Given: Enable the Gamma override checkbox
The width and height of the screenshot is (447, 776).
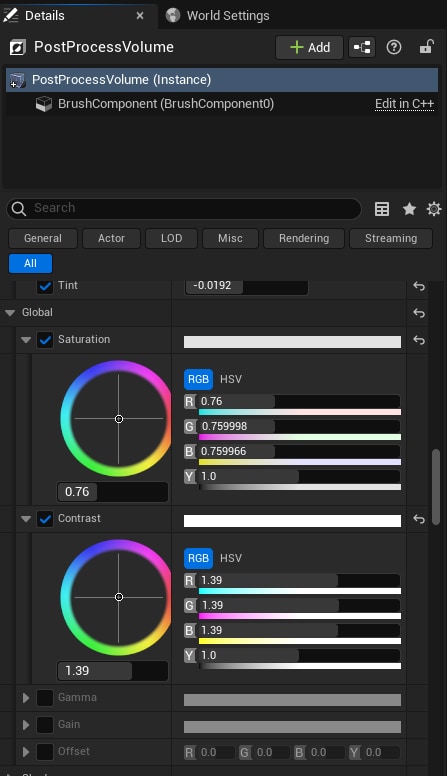Looking at the screenshot, I should (45, 698).
